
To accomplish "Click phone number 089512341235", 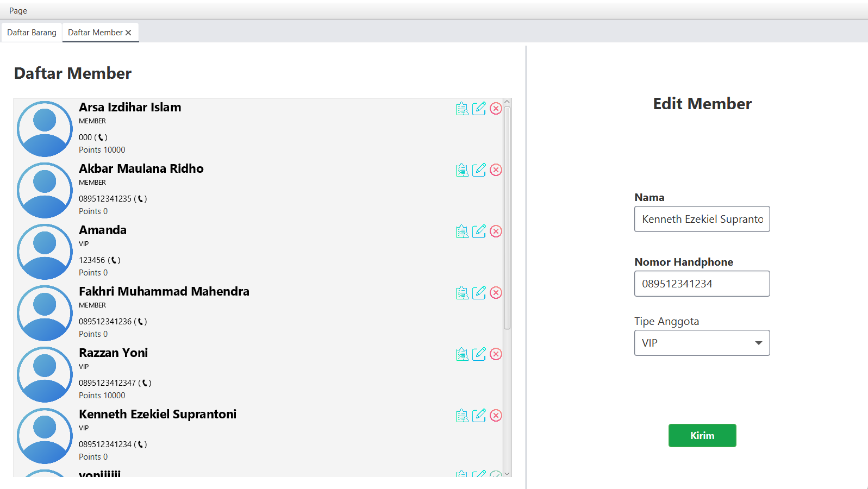I will (x=105, y=199).
